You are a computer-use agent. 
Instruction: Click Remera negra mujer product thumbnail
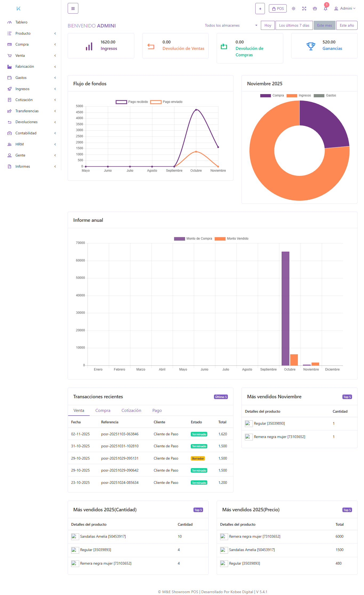pos(249,437)
